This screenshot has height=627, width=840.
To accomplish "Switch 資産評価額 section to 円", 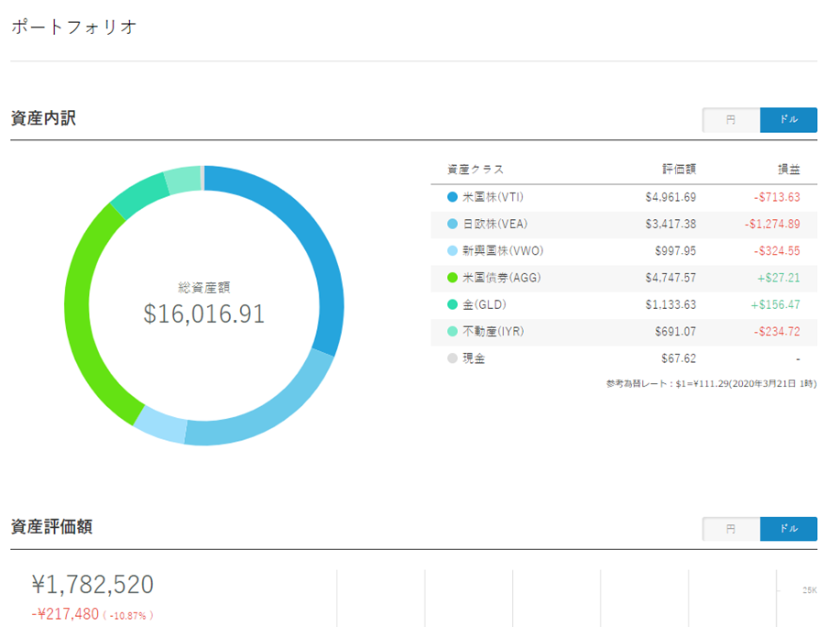I will 731,529.
